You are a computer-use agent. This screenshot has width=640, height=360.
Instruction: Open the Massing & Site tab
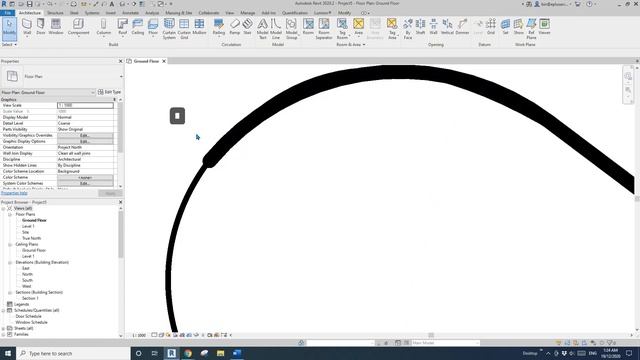click(179, 13)
